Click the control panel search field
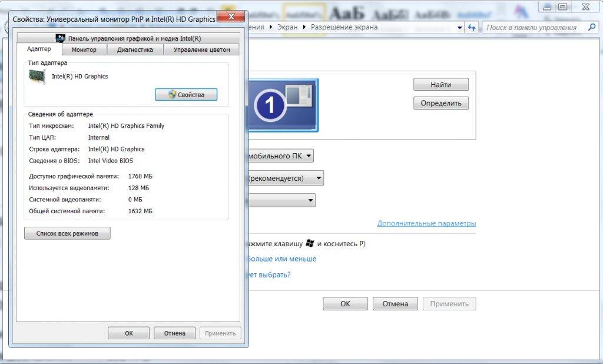This screenshot has width=603, height=364. pyautogui.click(x=535, y=28)
